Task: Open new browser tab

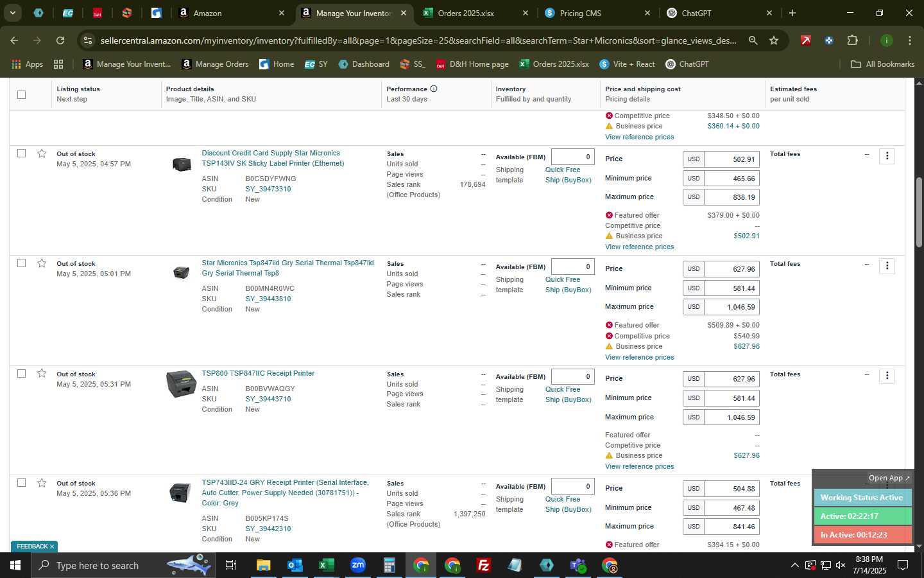Action: tap(792, 13)
